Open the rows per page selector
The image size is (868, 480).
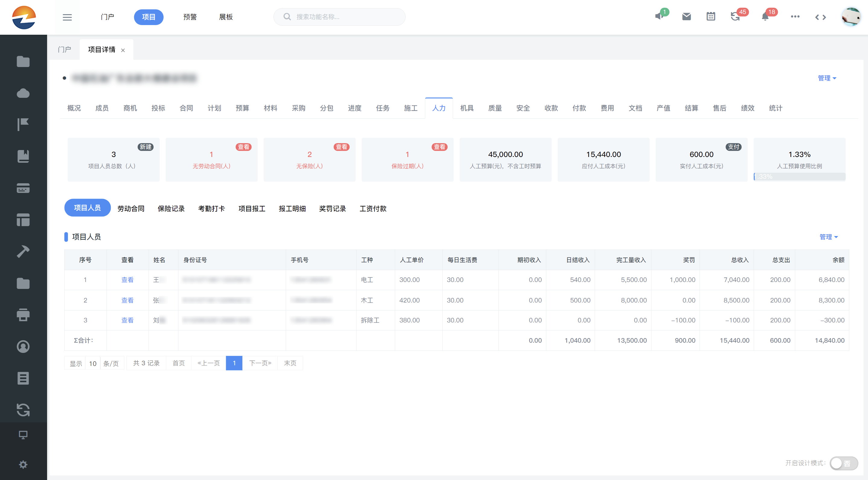pyautogui.click(x=93, y=363)
